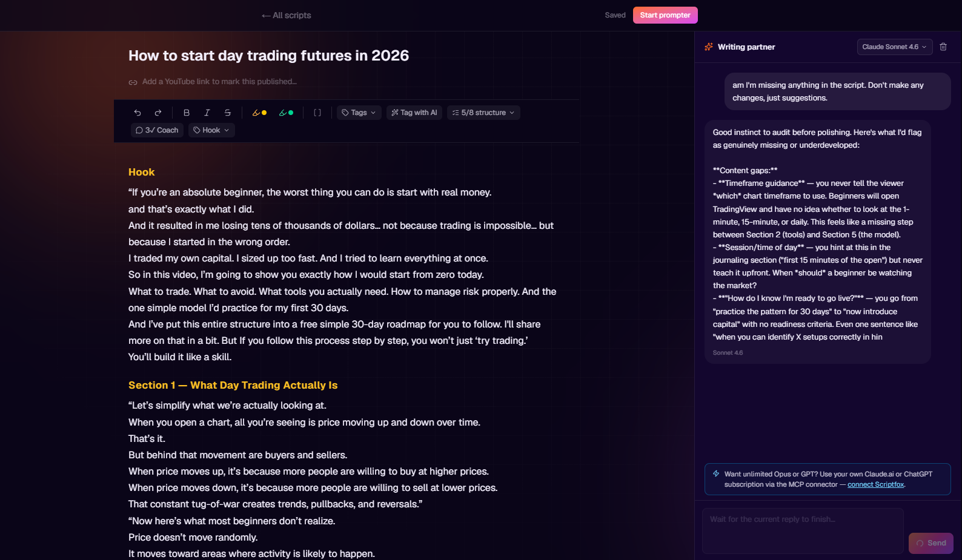
Task: Open the Claude Sonnet 4.6 model selector
Action: click(x=894, y=47)
